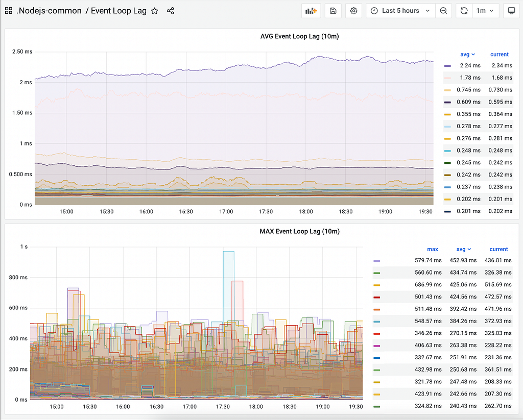Open the dashboards grid icon
This screenshot has height=420, width=523.
click(x=9, y=11)
